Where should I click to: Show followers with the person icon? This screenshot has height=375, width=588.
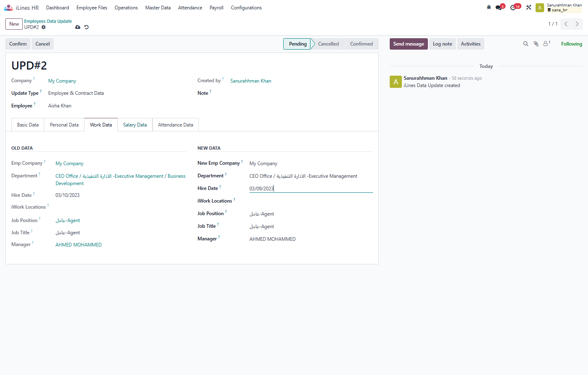pyautogui.click(x=547, y=44)
